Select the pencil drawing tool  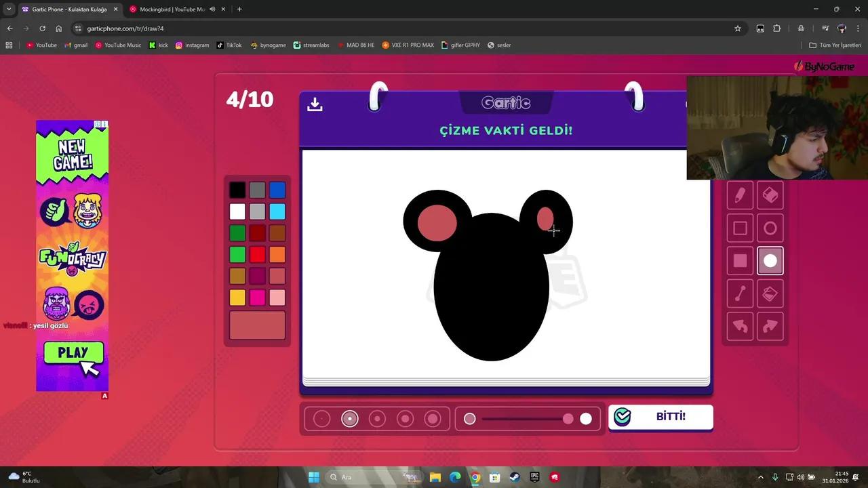click(x=740, y=195)
